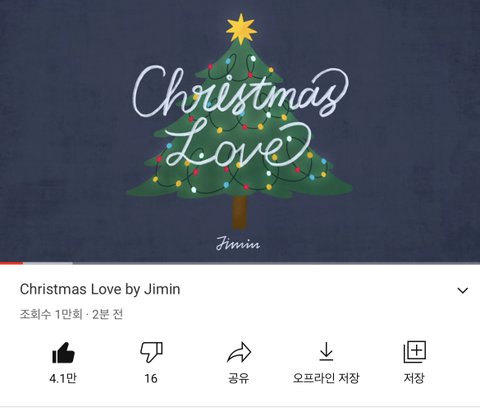Tap the thumbs-up like icon
The image size is (480, 411).
(x=63, y=353)
